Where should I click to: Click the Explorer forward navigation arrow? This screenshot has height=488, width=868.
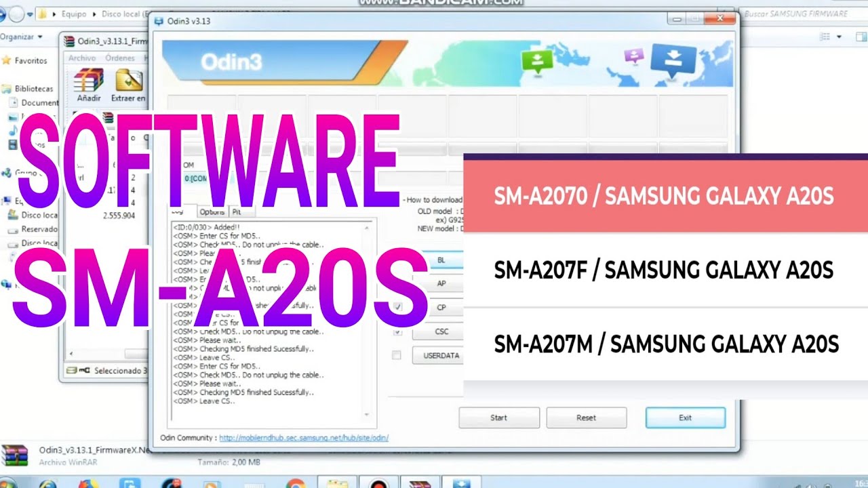(x=16, y=13)
